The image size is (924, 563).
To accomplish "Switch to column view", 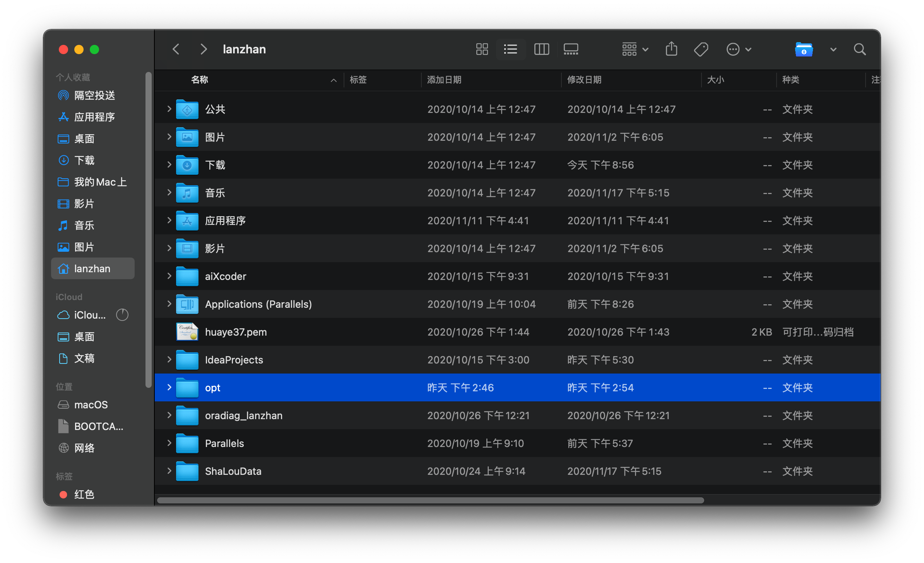I will click(x=541, y=49).
